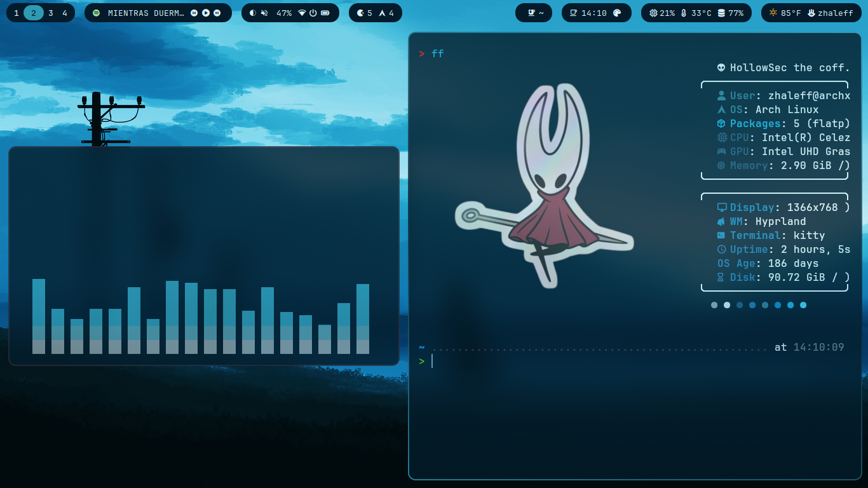Click the Arch logo updates icon
The height and width of the screenshot is (488, 868).
coord(382,13)
